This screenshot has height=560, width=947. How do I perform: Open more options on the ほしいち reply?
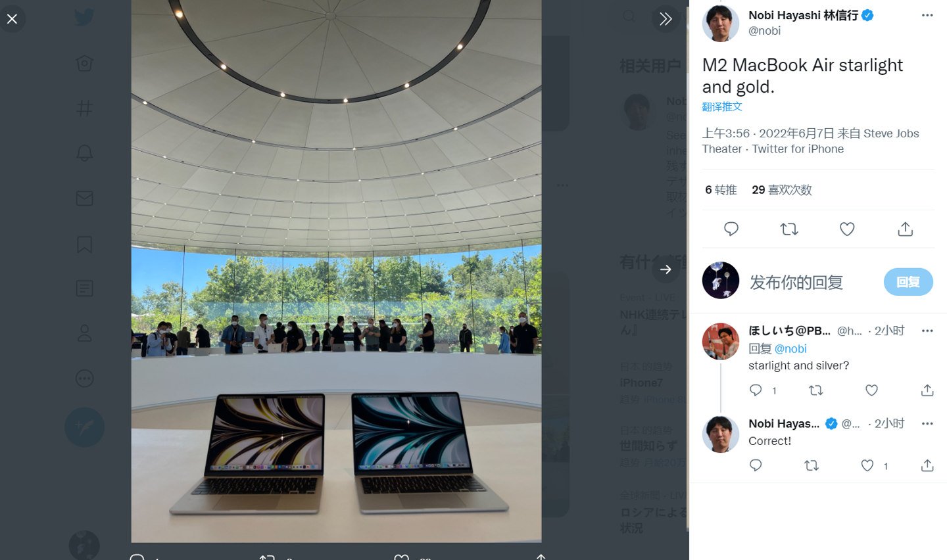click(x=927, y=331)
